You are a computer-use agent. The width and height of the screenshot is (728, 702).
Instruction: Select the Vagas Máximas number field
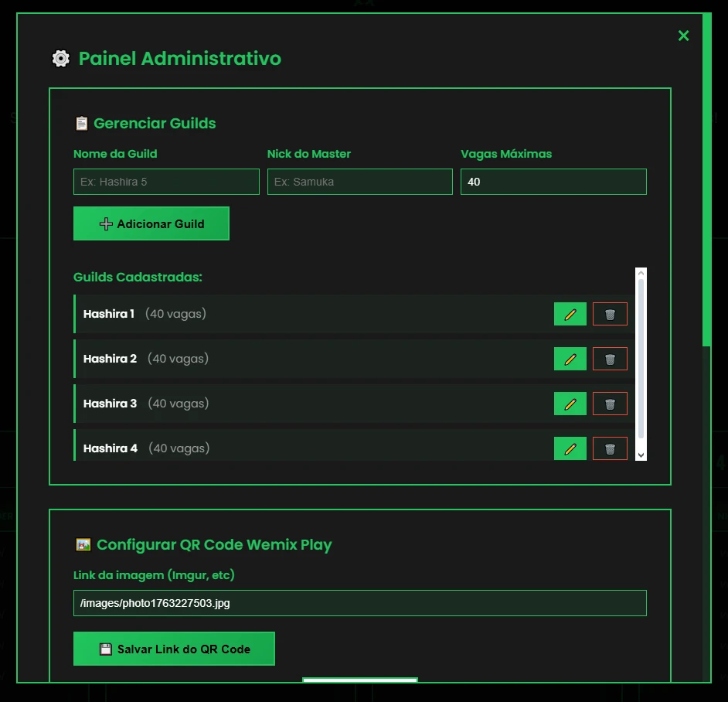coord(553,182)
